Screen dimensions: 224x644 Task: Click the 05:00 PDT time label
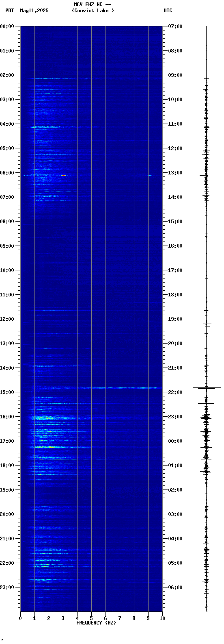(7, 148)
